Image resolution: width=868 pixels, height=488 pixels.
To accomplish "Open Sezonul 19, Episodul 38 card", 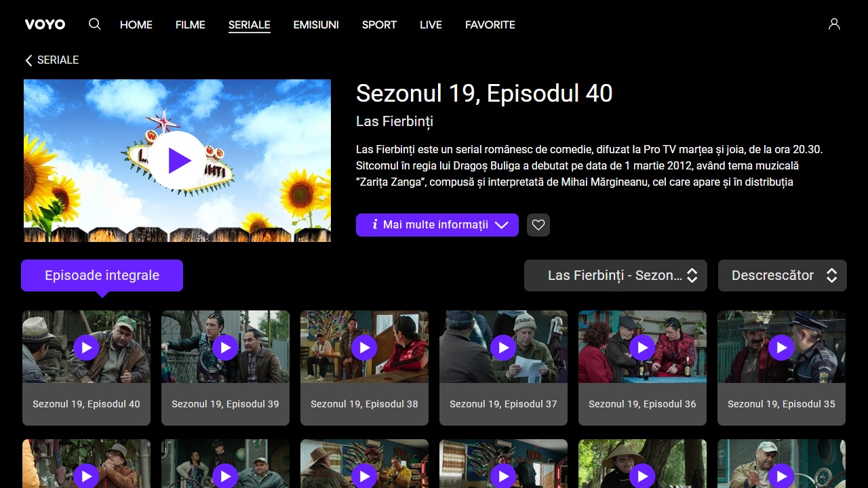I will point(364,368).
